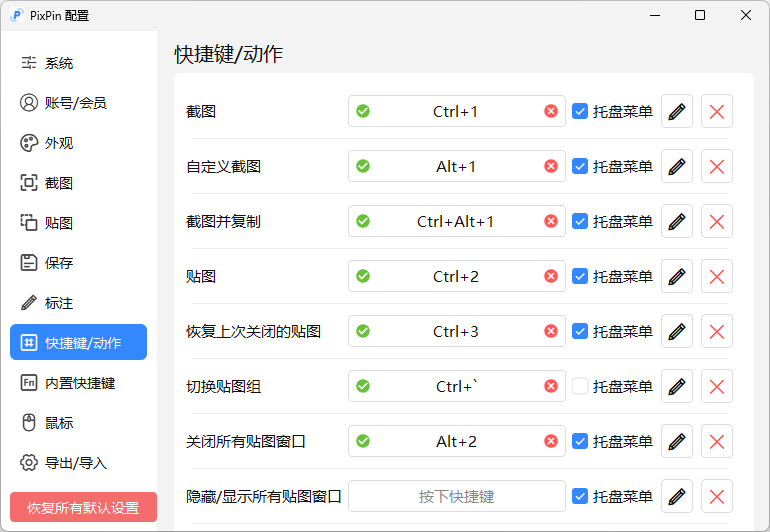Clear the Ctrl+Alt+1 shortcut binding

[x=551, y=221]
